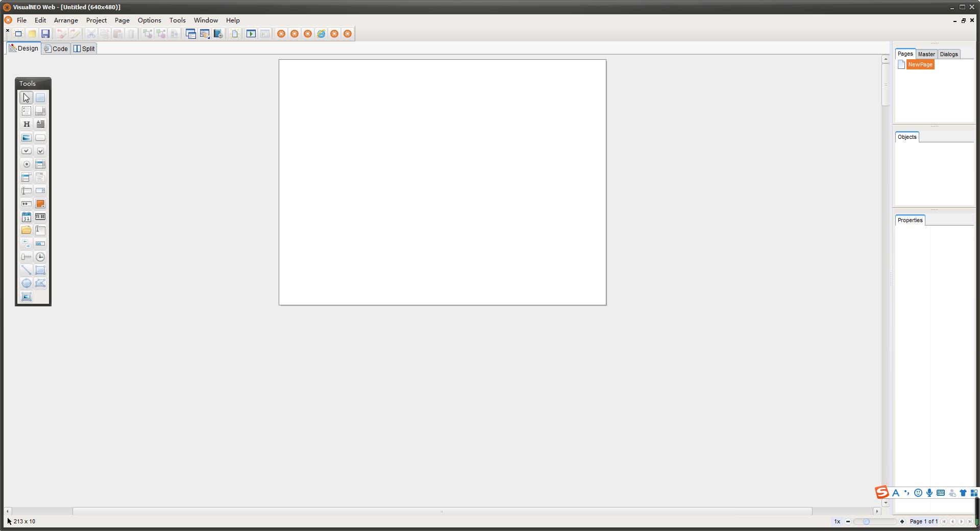Open the Master tab
Viewport: 980px width, 531px height.
(x=926, y=54)
